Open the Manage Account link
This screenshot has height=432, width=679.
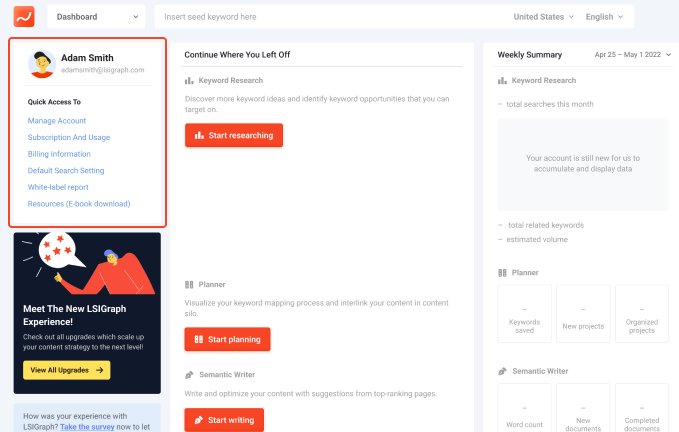point(57,121)
